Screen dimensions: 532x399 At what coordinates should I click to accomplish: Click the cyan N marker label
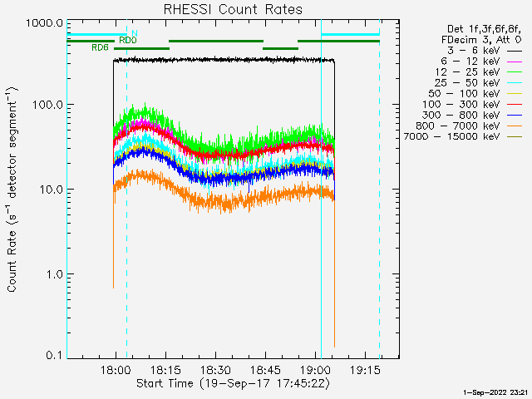tap(135, 33)
